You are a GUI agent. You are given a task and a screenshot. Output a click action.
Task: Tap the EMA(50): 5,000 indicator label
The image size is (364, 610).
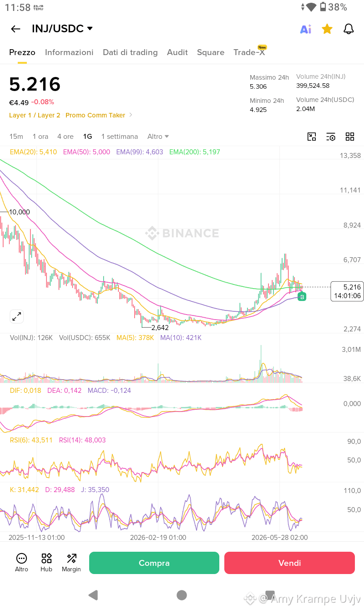pyautogui.click(x=86, y=152)
